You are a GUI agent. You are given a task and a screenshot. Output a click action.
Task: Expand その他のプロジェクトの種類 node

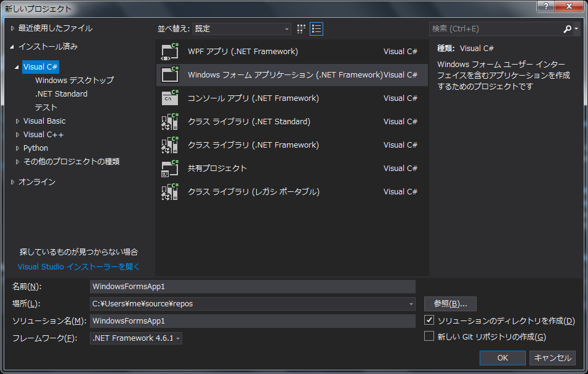17,162
